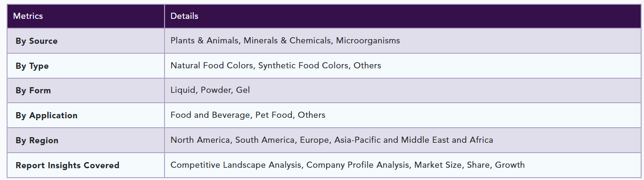Image resolution: width=644 pixels, height=180 pixels.
Task: Select the By Source row label
Action: pos(36,41)
